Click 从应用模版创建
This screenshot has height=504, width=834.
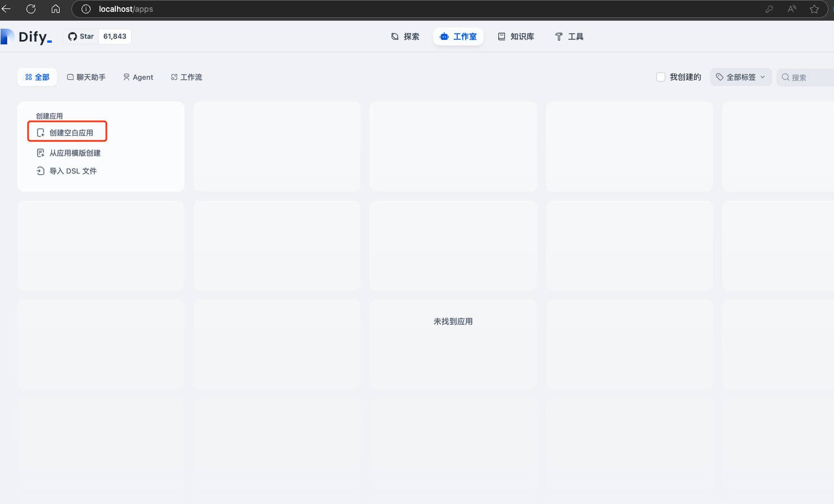[74, 153]
